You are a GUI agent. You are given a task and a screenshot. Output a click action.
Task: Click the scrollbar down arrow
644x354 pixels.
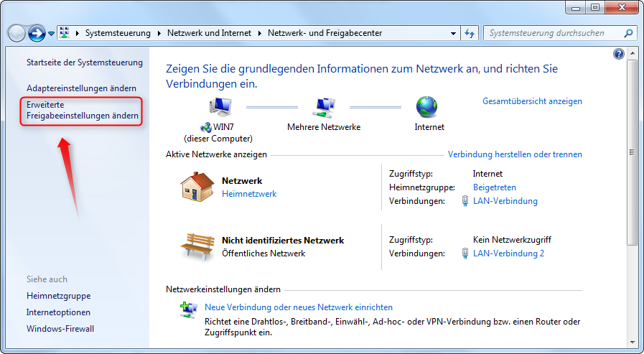coord(632,342)
